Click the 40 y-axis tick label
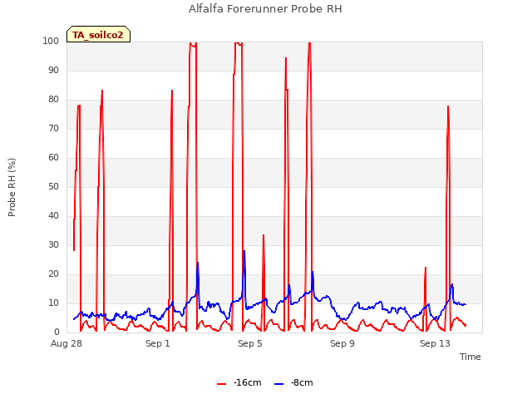 pos(53,216)
